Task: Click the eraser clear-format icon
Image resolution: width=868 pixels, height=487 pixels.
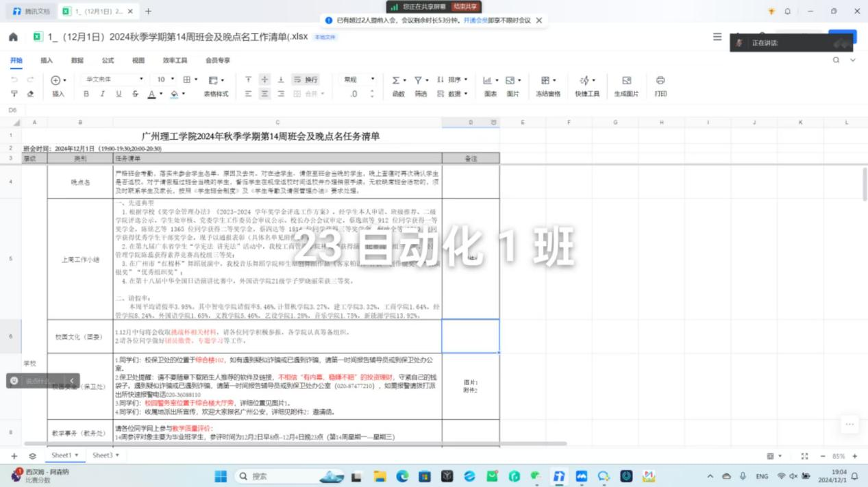Action: tap(30, 94)
